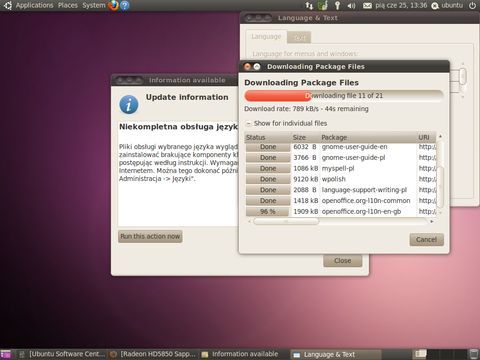Select the openoffice.org-l10n-common row
The width and height of the screenshot is (480, 360).
point(341,201)
